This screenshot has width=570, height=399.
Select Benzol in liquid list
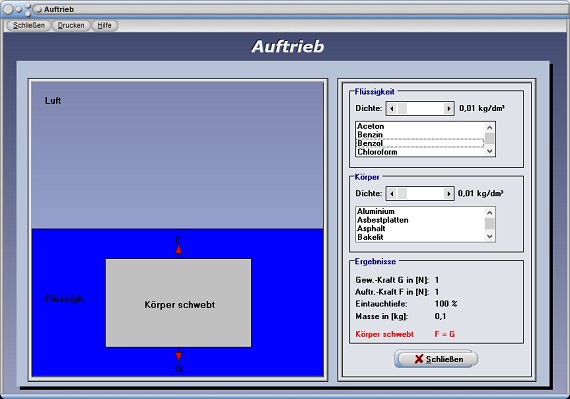pos(420,143)
